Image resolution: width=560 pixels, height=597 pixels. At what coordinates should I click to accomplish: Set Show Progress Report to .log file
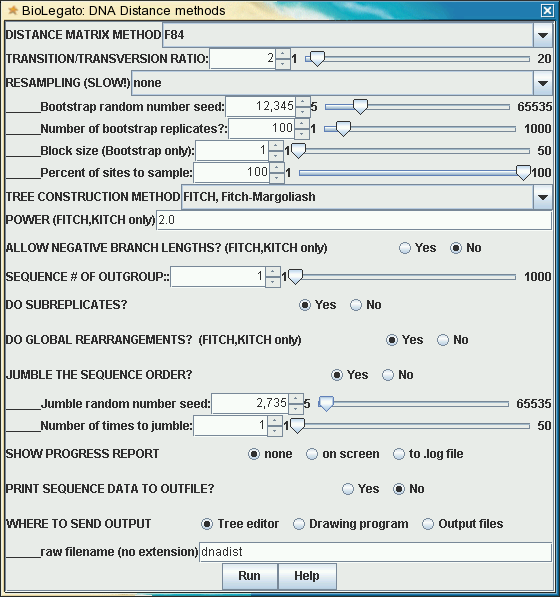428,454
